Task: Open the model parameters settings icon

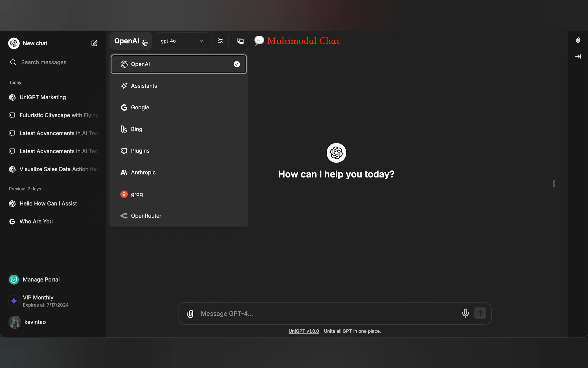Action: 220,41
